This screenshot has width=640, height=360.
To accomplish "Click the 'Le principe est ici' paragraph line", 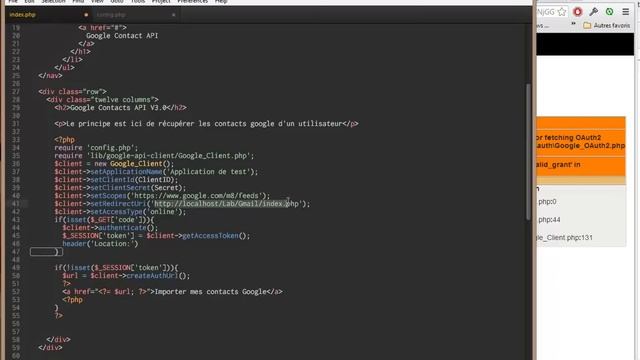I will [x=206, y=124].
